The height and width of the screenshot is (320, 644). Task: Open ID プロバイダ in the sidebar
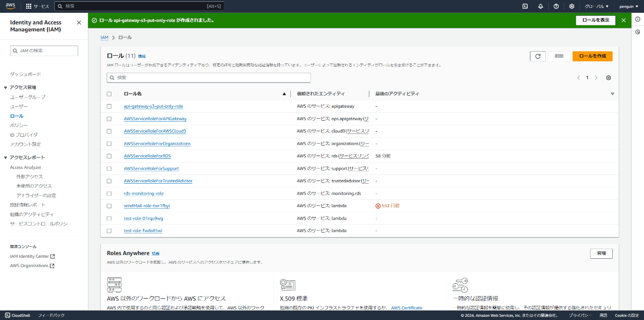24,135
